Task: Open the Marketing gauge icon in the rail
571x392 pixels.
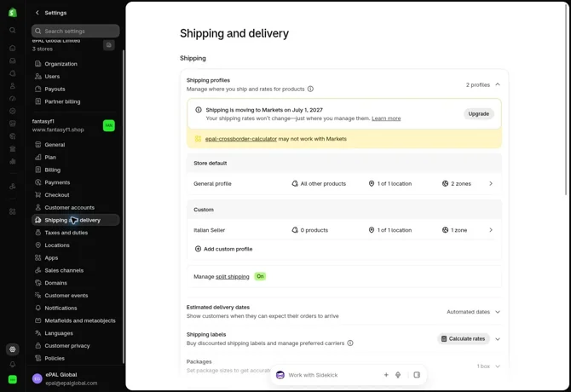Action: pos(13,98)
